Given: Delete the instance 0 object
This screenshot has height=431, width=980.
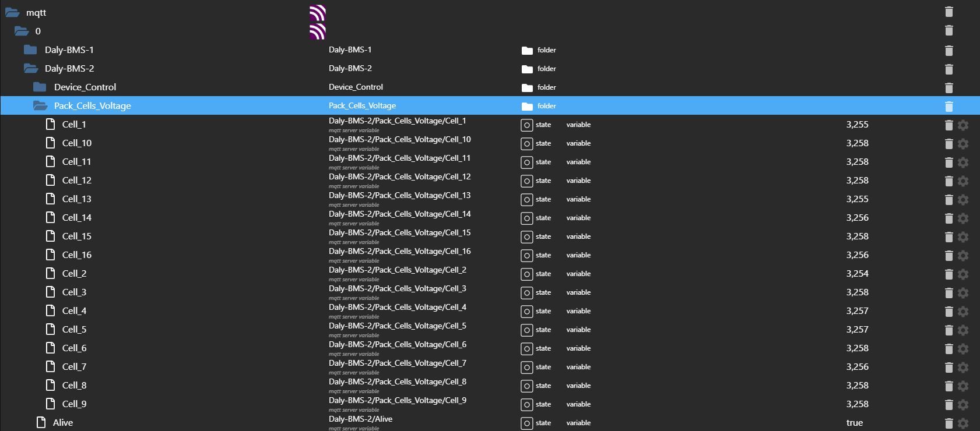Looking at the screenshot, I should click(x=949, y=31).
